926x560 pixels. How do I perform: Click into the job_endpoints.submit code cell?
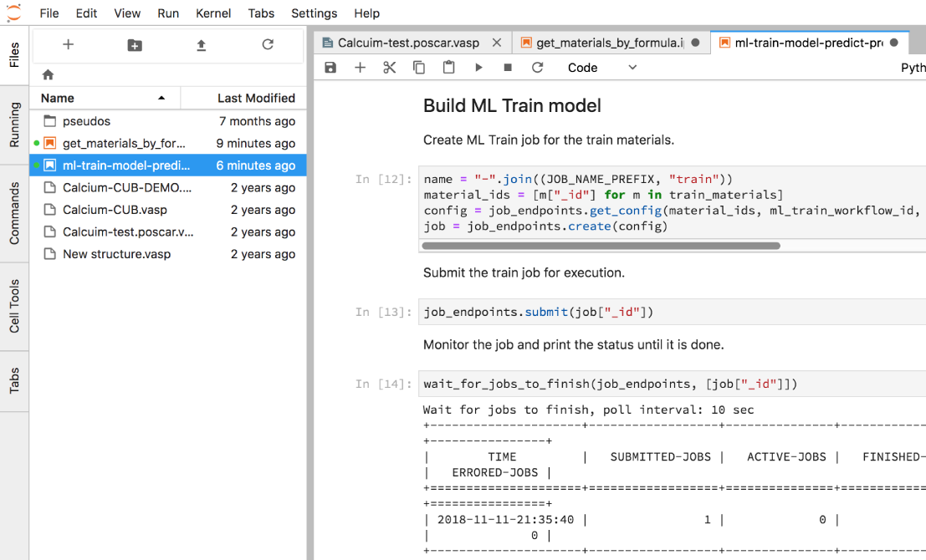[672, 312]
